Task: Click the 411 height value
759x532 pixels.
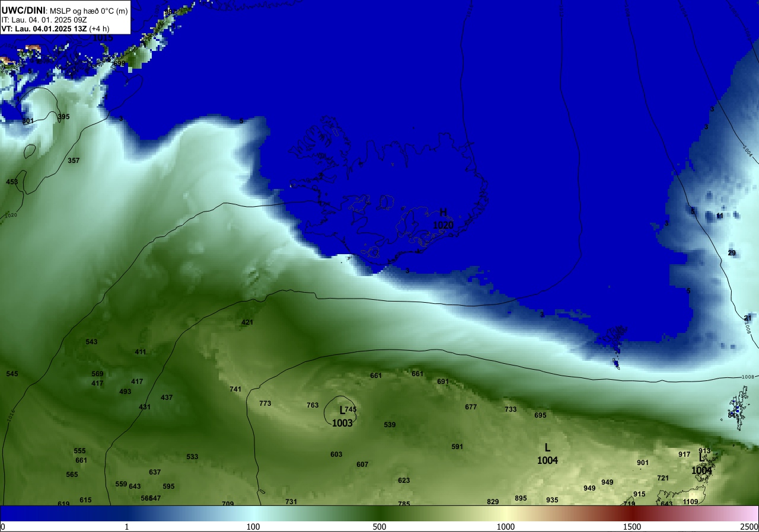Action: coord(140,352)
